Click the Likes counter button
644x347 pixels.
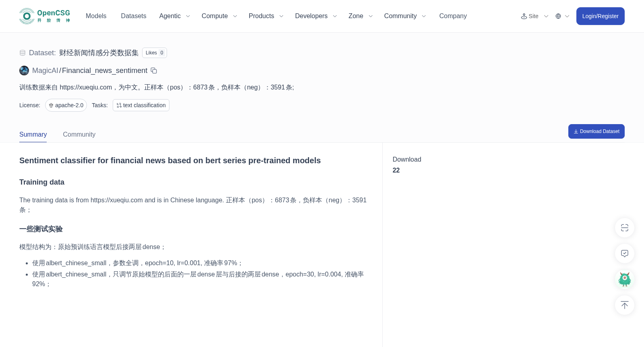(155, 53)
